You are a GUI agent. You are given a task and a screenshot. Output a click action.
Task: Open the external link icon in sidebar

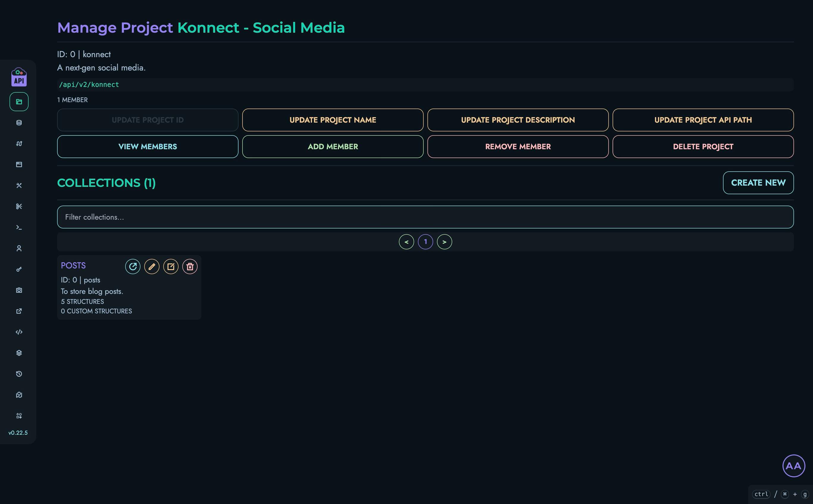(19, 311)
